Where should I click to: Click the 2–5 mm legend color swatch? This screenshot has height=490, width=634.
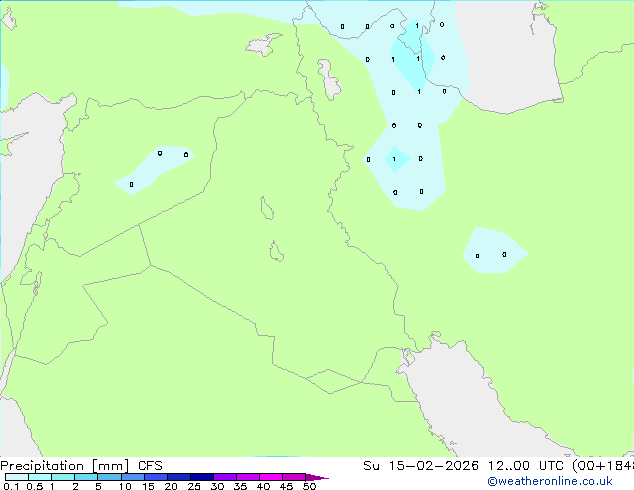tap(86, 477)
